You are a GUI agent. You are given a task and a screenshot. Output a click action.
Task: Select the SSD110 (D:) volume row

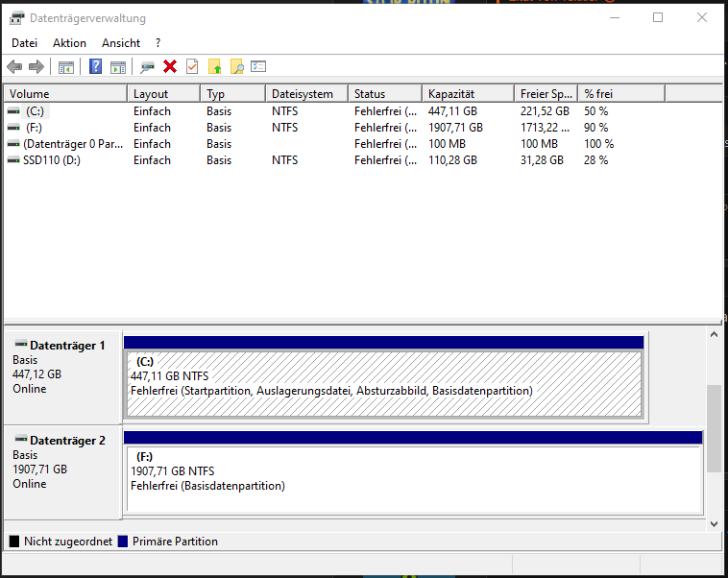tap(52, 160)
